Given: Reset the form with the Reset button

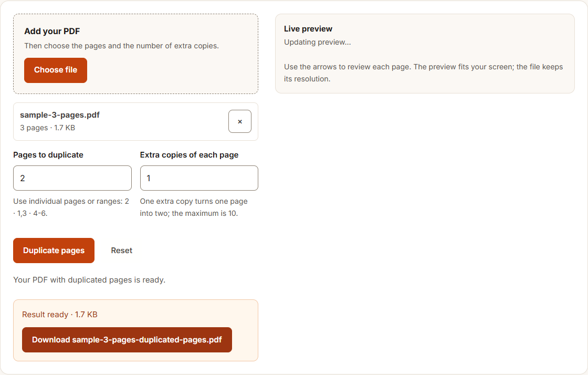Looking at the screenshot, I should click(121, 251).
